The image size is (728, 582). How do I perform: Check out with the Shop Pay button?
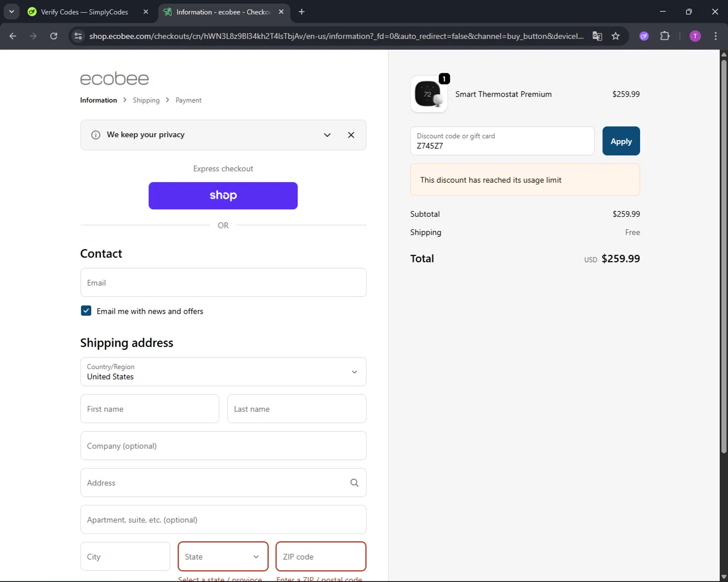pyautogui.click(x=223, y=195)
